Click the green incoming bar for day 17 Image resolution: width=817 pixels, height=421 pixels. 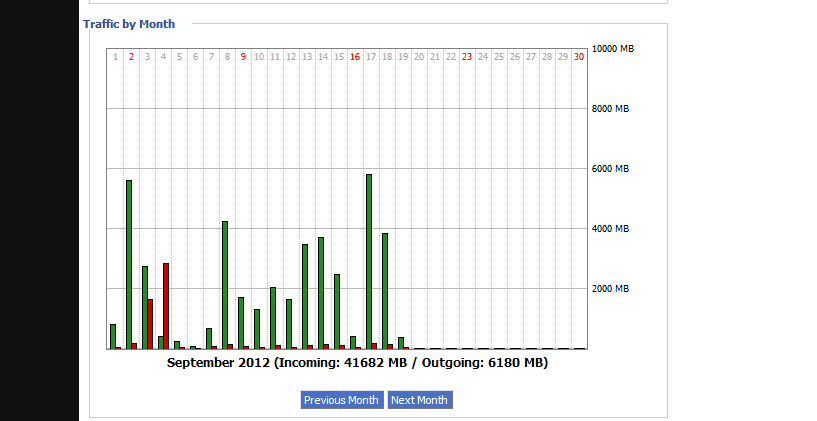point(369,261)
